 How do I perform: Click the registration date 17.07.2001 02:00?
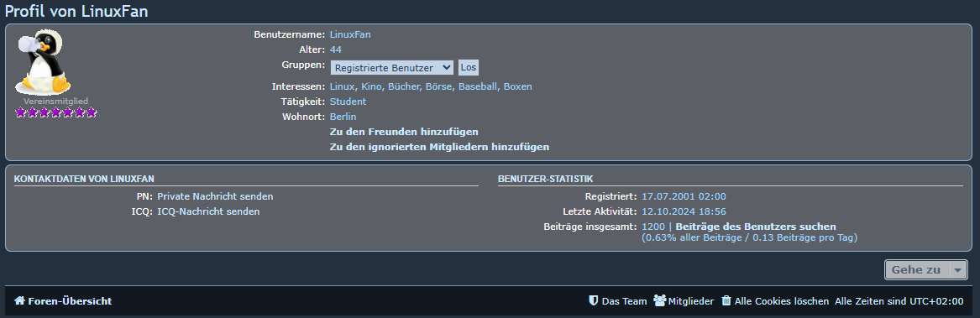coord(684,196)
